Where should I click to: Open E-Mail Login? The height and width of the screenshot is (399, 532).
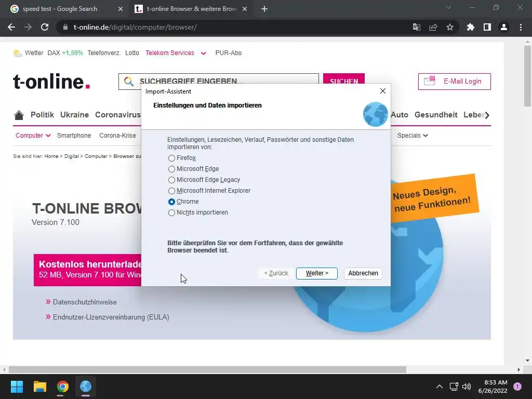coord(454,82)
